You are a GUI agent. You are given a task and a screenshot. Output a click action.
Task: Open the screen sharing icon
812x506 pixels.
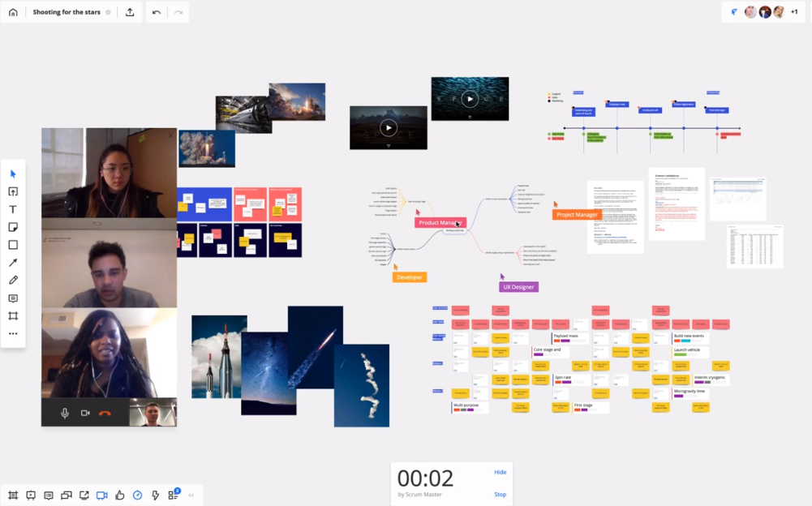[x=84, y=495]
